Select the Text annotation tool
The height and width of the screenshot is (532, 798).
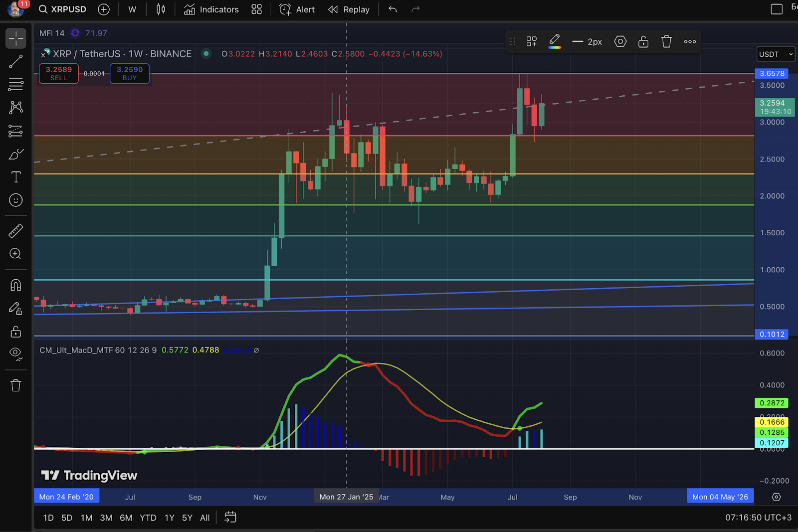[15, 177]
